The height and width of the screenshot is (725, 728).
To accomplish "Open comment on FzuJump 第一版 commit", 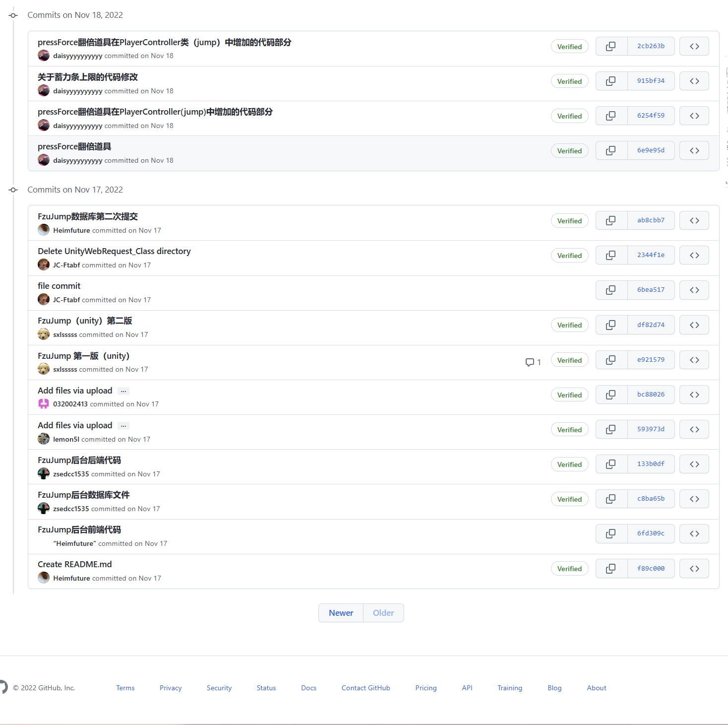I will point(533,362).
